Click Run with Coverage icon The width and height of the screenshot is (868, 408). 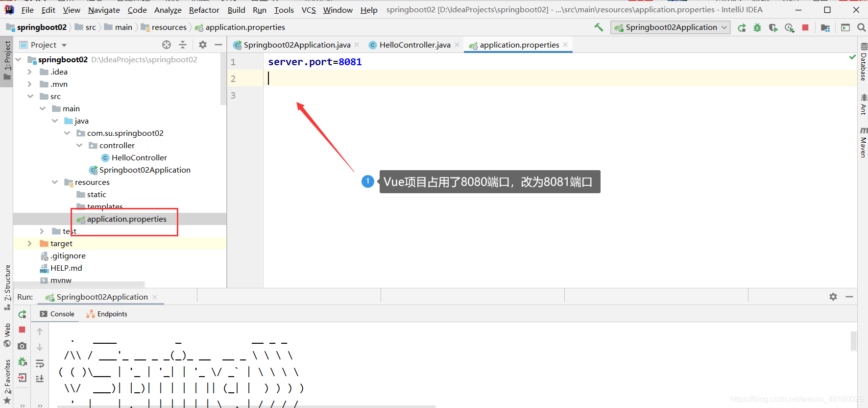tap(773, 27)
